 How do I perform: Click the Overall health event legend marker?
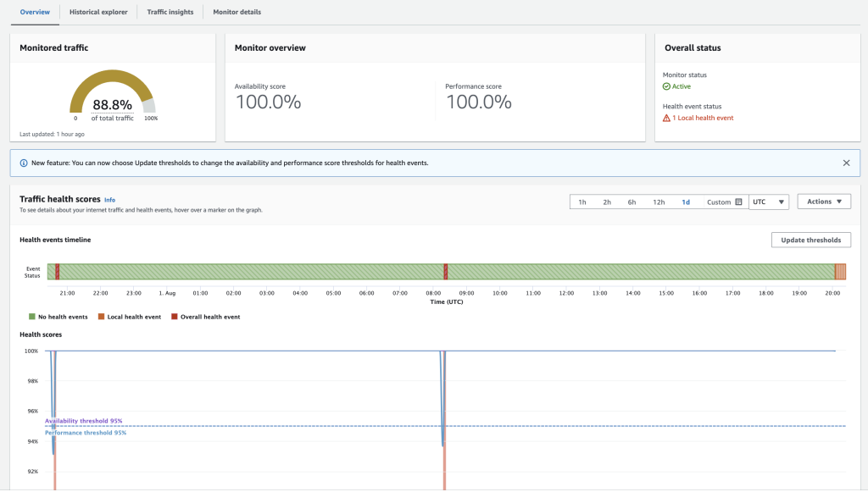pos(174,316)
